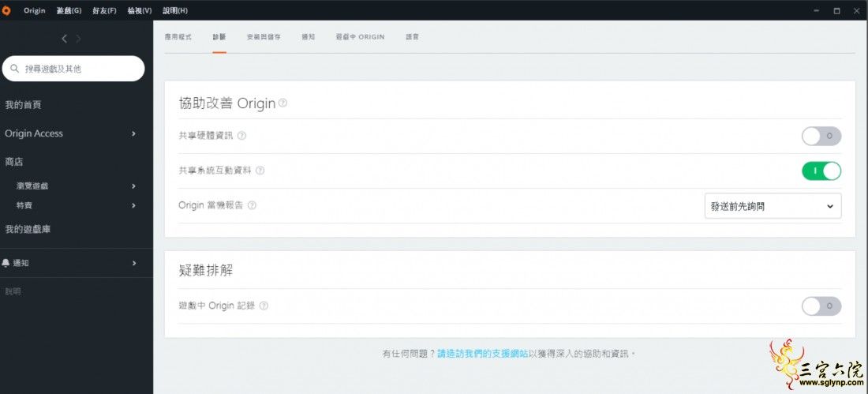Turn on 遊戲中 Origin 記錄 toggle
Screen dimensions: 868x394
(x=821, y=306)
